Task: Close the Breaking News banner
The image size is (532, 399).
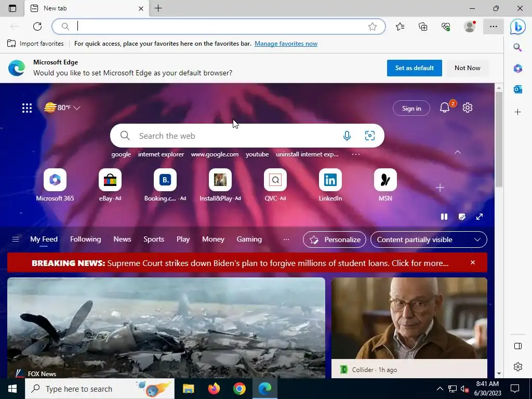Action: tap(473, 262)
